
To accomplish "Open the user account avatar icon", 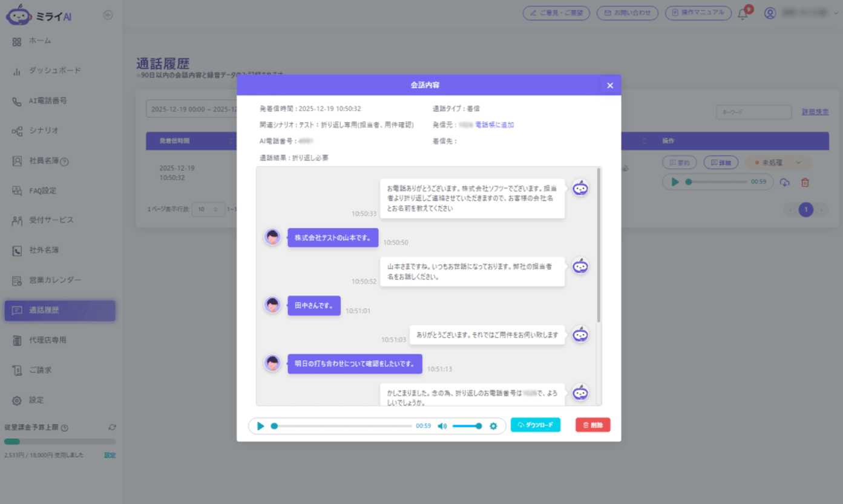I will (770, 13).
